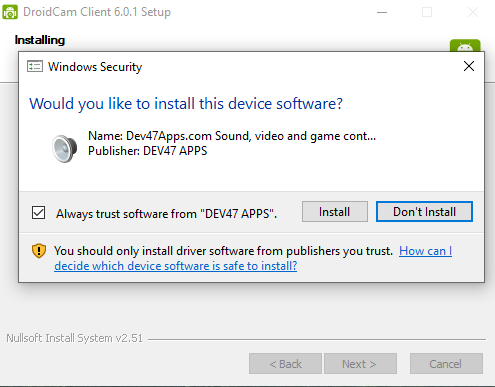Click the Next button in the installer
The height and width of the screenshot is (387, 495).
(x=360, y=364)
